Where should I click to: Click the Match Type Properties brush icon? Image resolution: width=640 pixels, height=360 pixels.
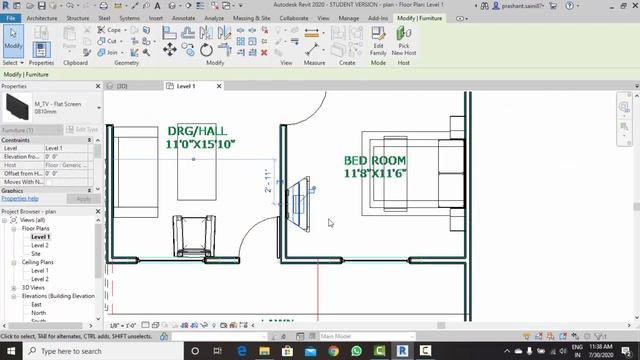coord(87,52)
